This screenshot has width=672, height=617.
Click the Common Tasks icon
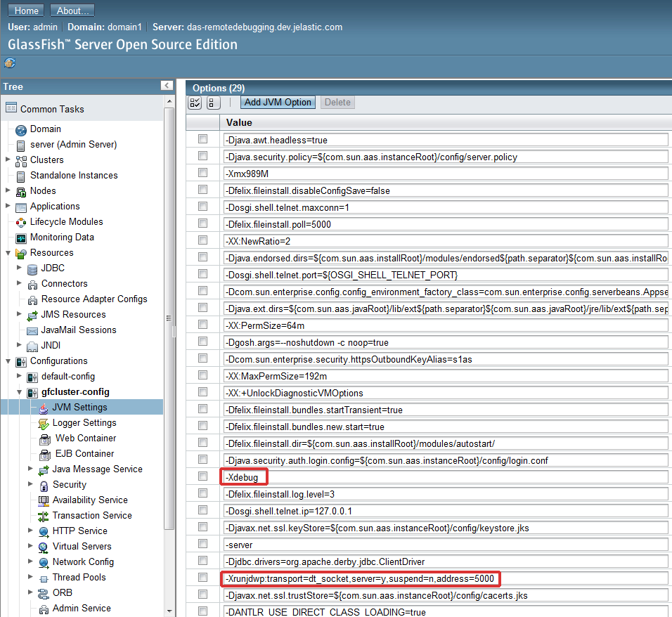pyautogui.click(x=11, y=107)
